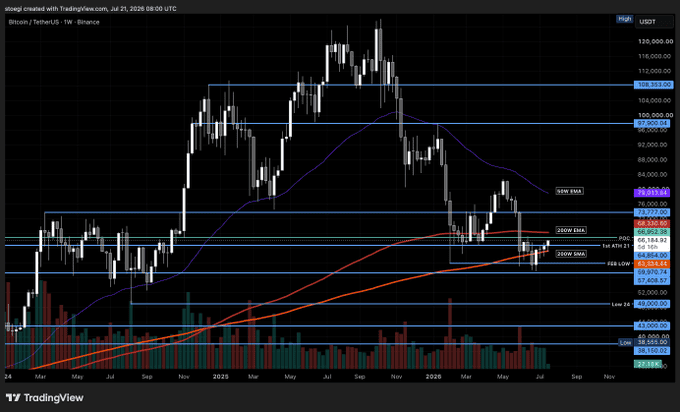Viewport: 680px width, 412px height.
Task: Select the 38,150.02 price level label
Action: [x=652, y=350]
